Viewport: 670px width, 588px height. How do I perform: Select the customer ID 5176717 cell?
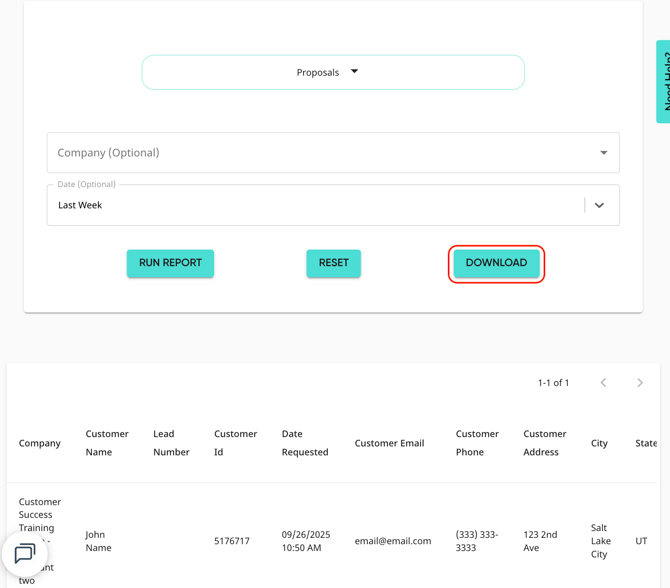click(232, 541)
